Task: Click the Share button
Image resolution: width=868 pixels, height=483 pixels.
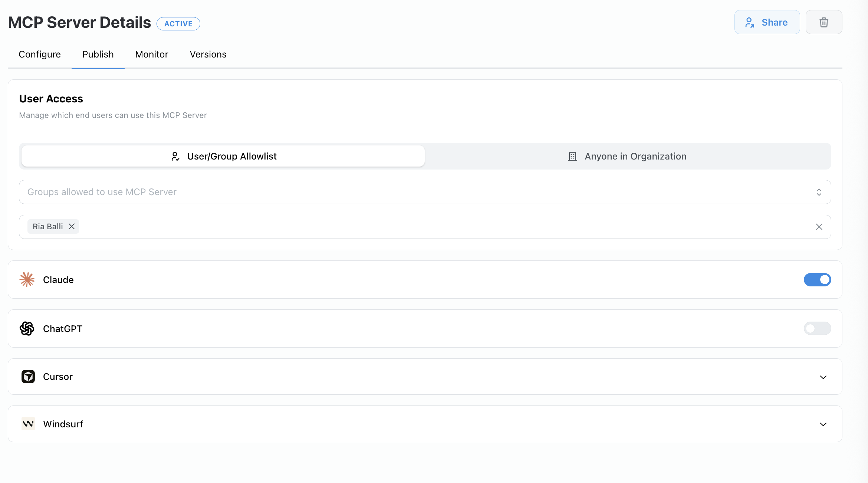Action: [x=767, y=22]
